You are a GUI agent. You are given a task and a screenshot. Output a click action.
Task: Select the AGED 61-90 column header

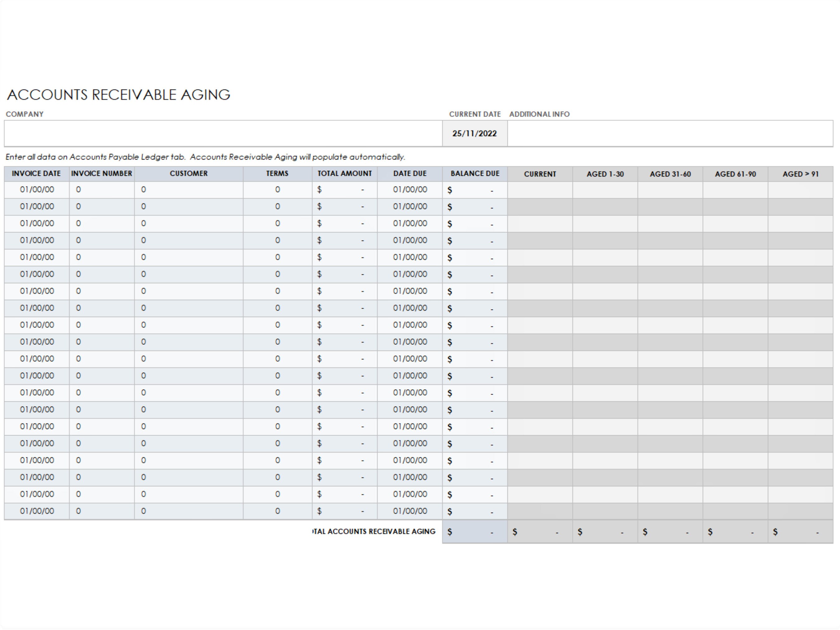coord(735,174)
